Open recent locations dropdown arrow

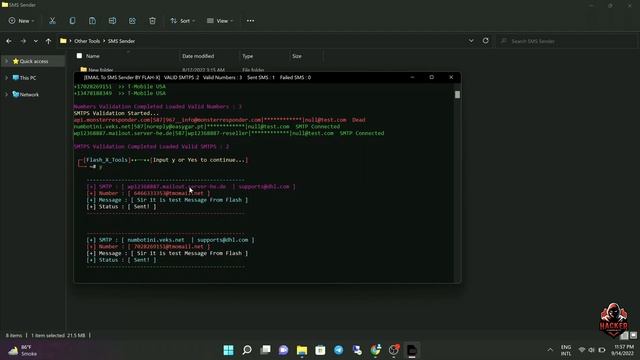point(36,41)
